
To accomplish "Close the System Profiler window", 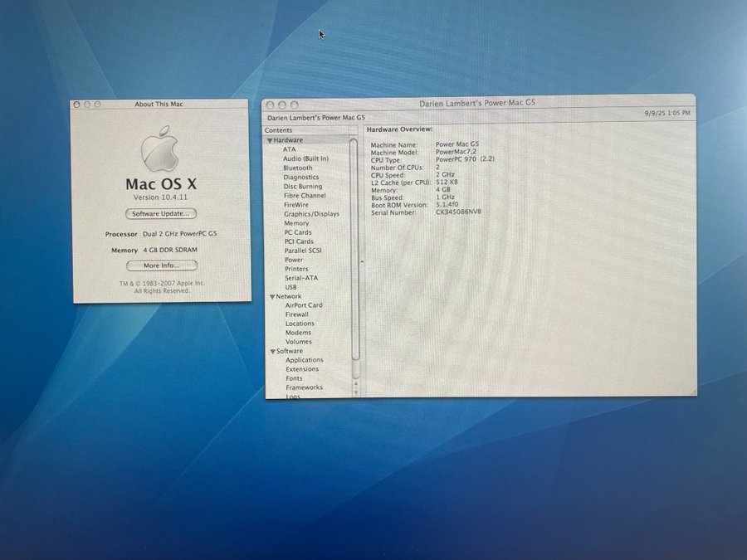I will click(270, 105).
